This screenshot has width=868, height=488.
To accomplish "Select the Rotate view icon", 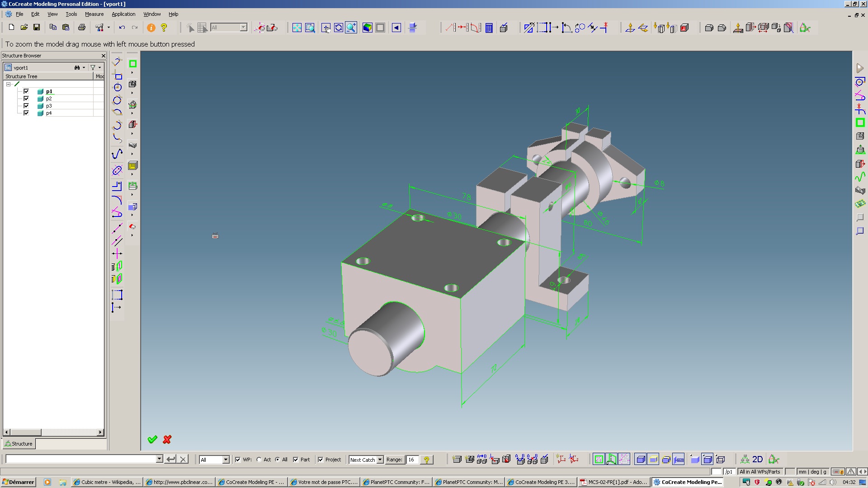I will (x=339, y=28).
